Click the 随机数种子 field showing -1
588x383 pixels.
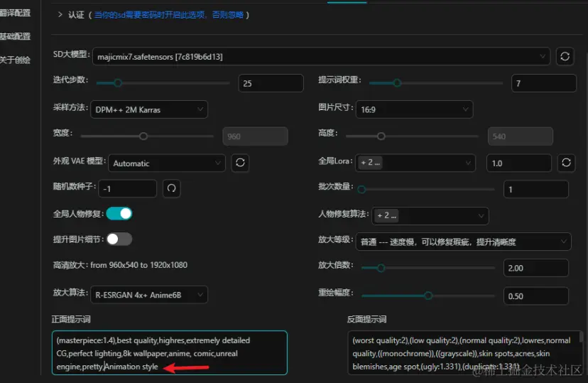128,188
